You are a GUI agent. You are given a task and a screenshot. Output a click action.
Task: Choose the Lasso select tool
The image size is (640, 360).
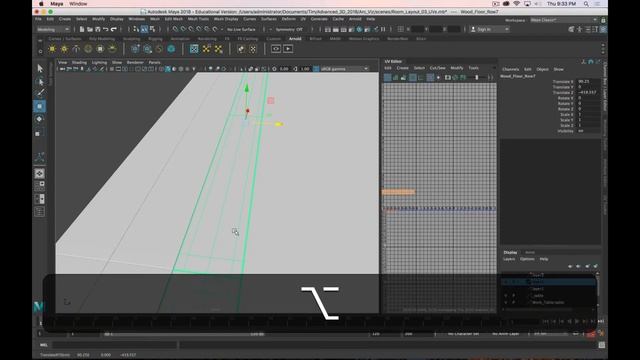(x=40, y=81)
